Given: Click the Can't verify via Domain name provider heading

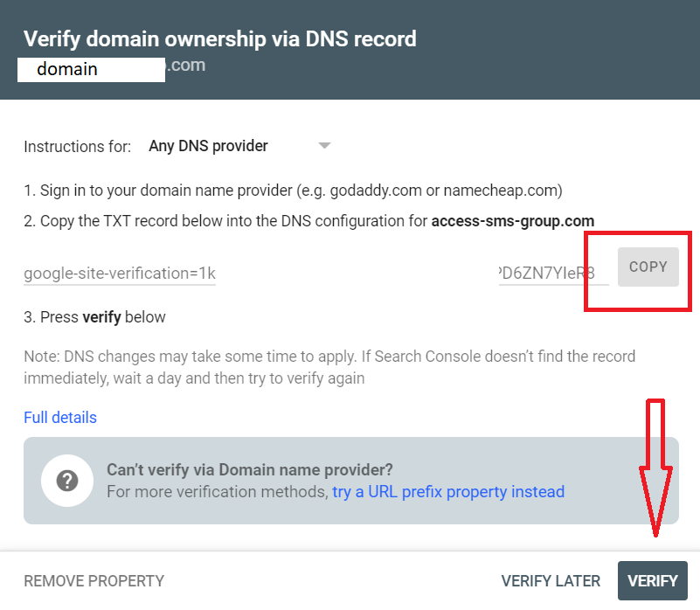Looking at the screenshot, I should (250, 470).
